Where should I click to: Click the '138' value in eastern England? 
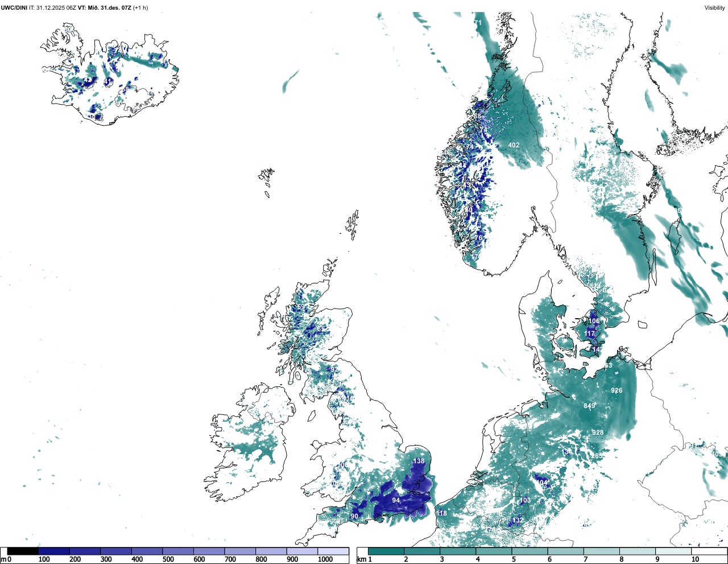click(x=419, y=461)
